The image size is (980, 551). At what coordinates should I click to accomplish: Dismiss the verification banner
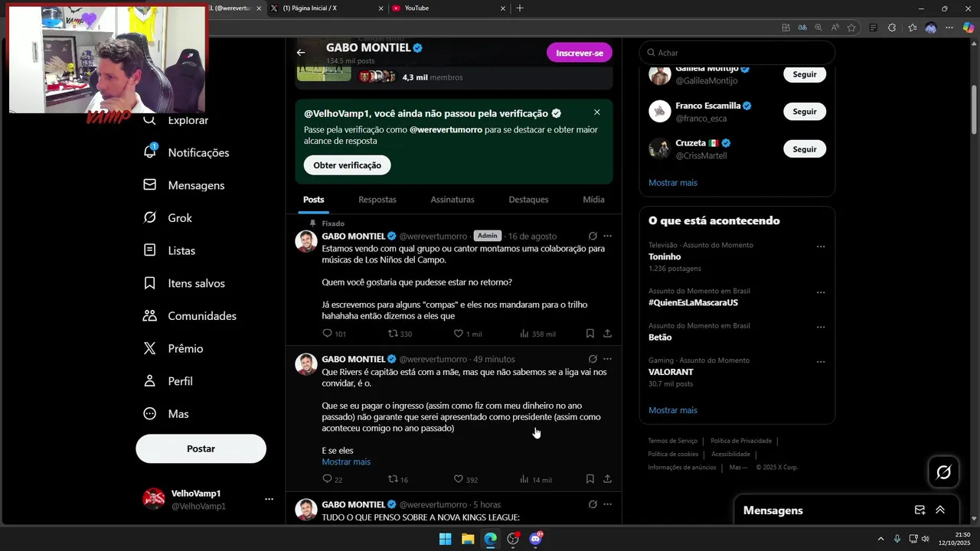point(597,112)
